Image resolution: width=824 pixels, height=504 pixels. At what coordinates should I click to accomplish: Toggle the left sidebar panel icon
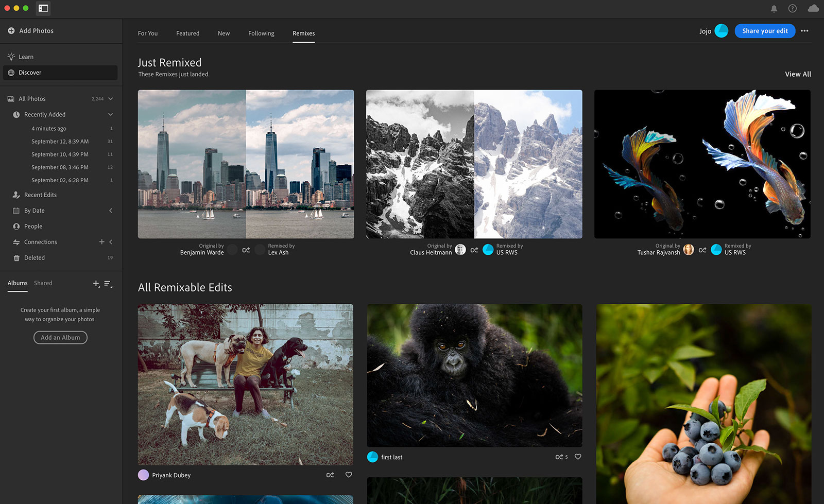click(43, 8)
